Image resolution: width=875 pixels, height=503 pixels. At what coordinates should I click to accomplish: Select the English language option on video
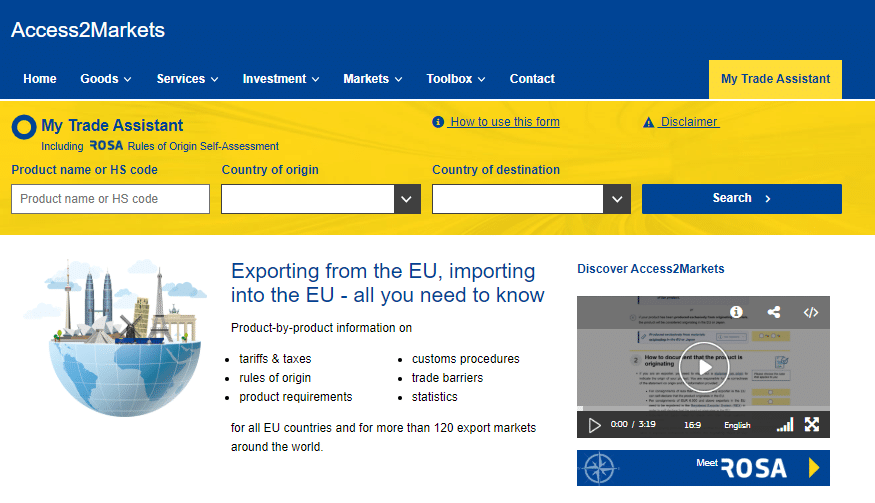pos(737,425)
